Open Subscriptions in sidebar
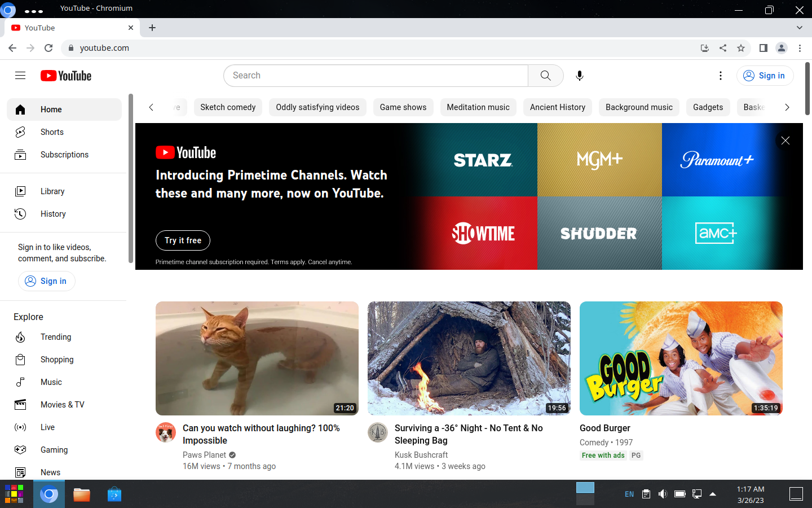 tap(64, 155)
